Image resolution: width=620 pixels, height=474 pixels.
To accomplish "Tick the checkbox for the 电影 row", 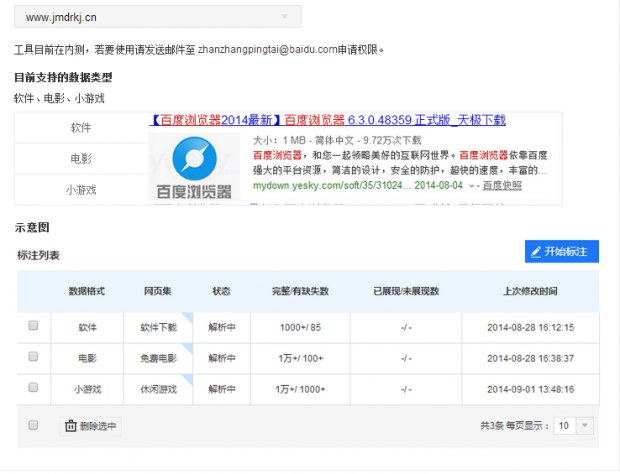I will click(x=33, y=357).
